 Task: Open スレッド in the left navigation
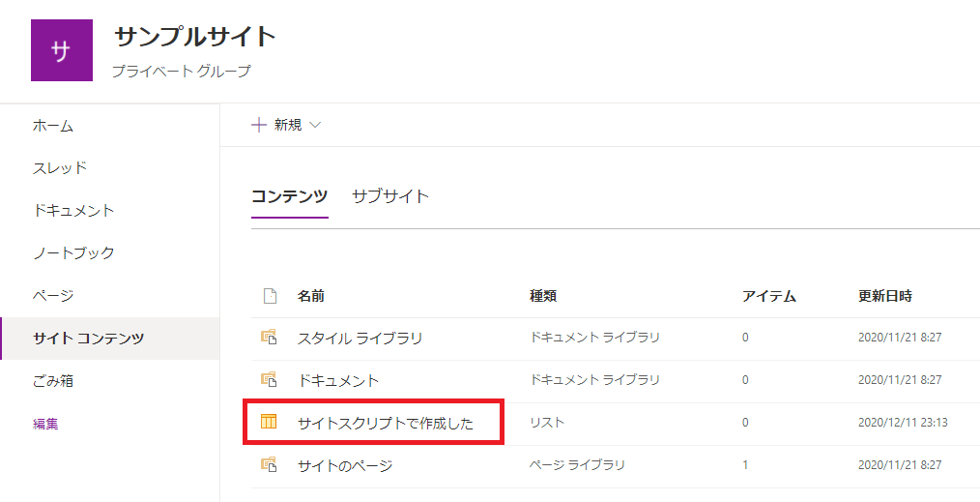60,168
